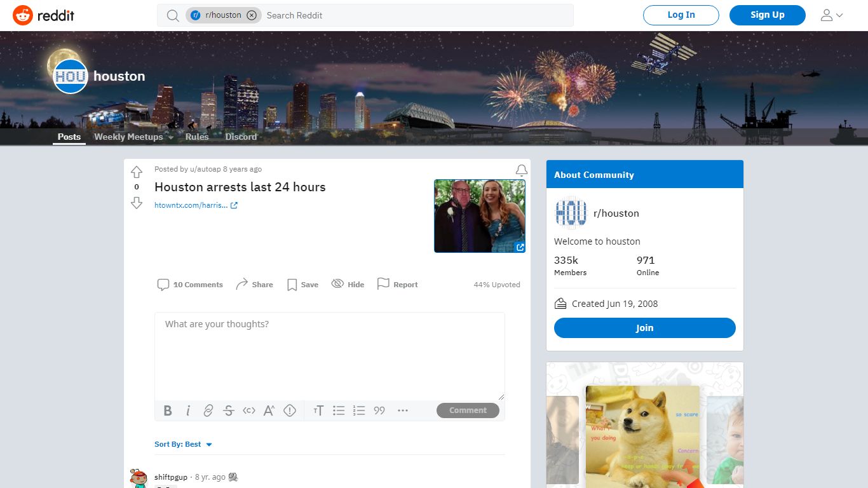Toggle heading formatting
The height and width of the screenshot is (488, 868).
point(318,410)
